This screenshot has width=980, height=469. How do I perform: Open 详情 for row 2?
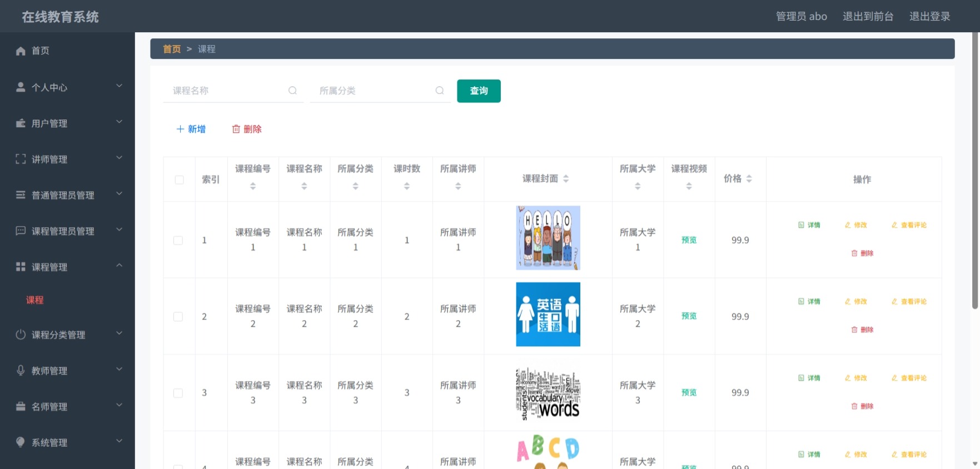[809, 302]
